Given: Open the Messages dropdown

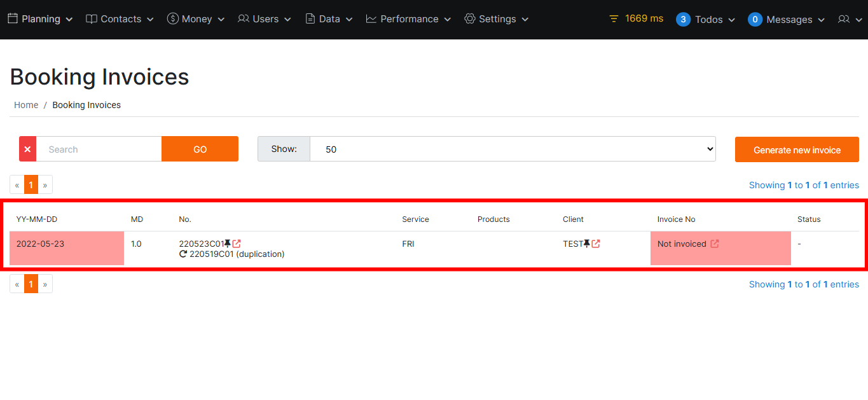Looking at the screenshot, I should 787,19.
